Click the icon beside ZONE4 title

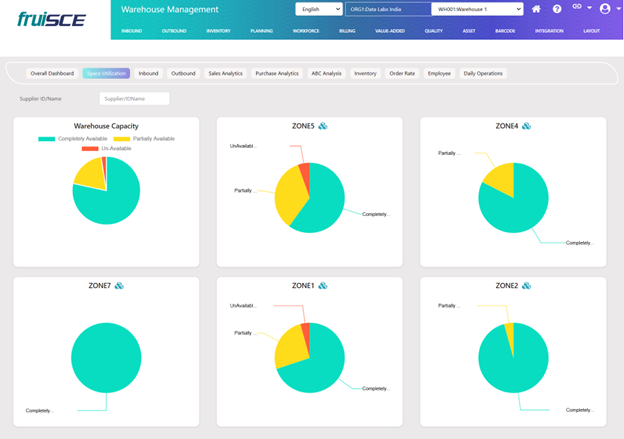[x=527, y=126]
